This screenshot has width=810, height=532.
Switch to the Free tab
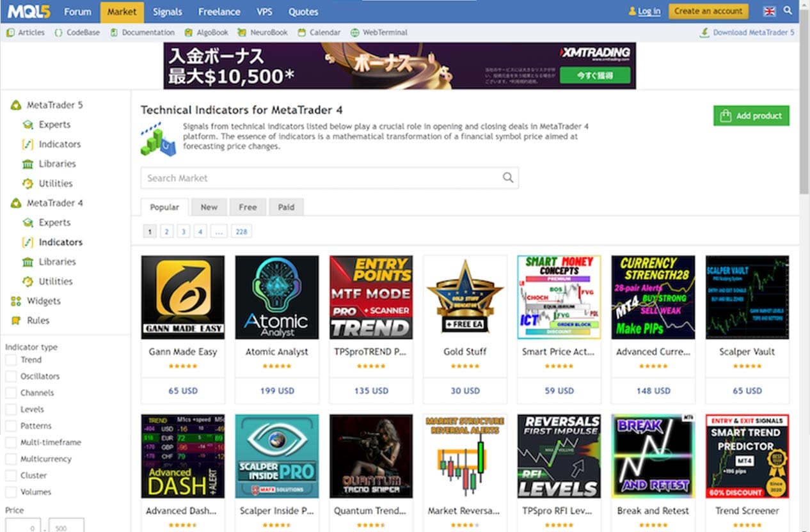tap(248, 207)
